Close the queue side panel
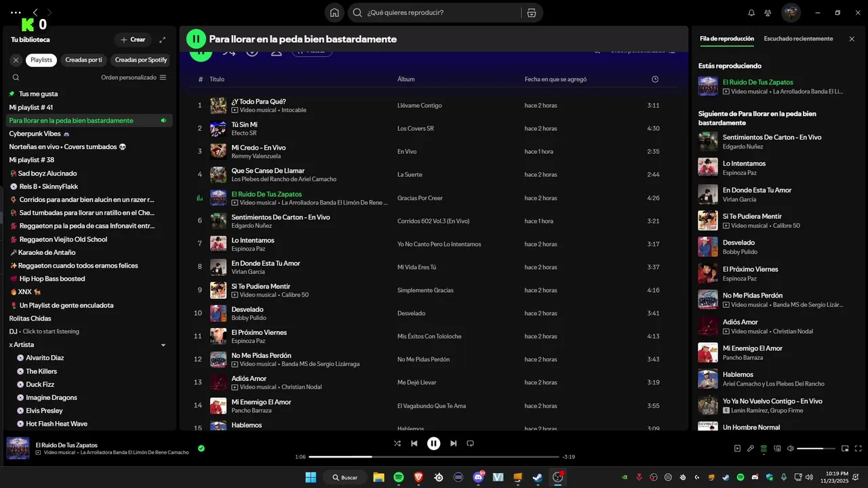The height and width of the screenshot is (488, 868). (x=852, y=39)
